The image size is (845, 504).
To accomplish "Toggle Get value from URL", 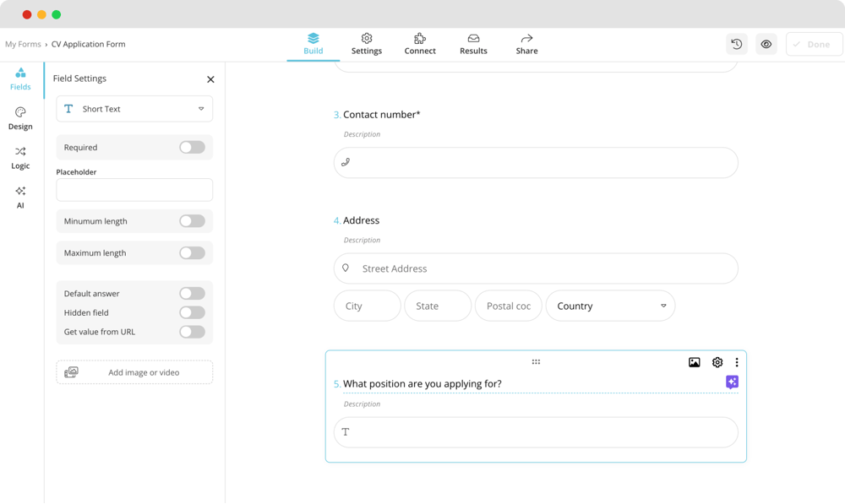I will [x=192, y=332].
